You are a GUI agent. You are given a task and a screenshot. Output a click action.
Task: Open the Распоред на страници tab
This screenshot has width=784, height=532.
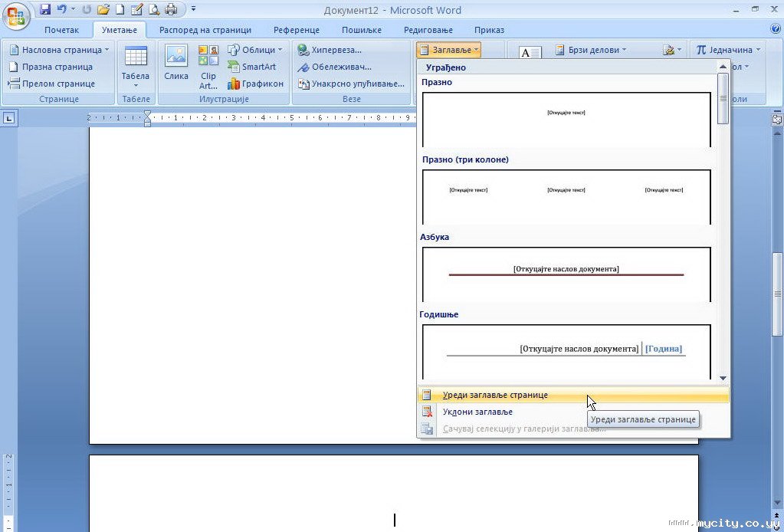pos(205,30)
